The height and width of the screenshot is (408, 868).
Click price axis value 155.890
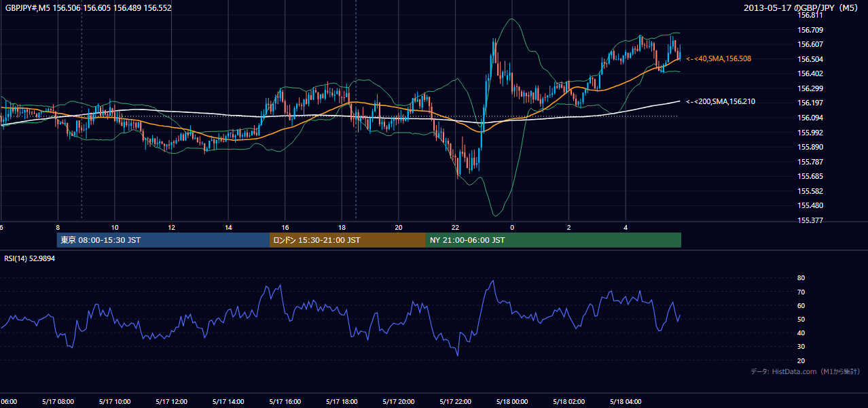point(810,147)
